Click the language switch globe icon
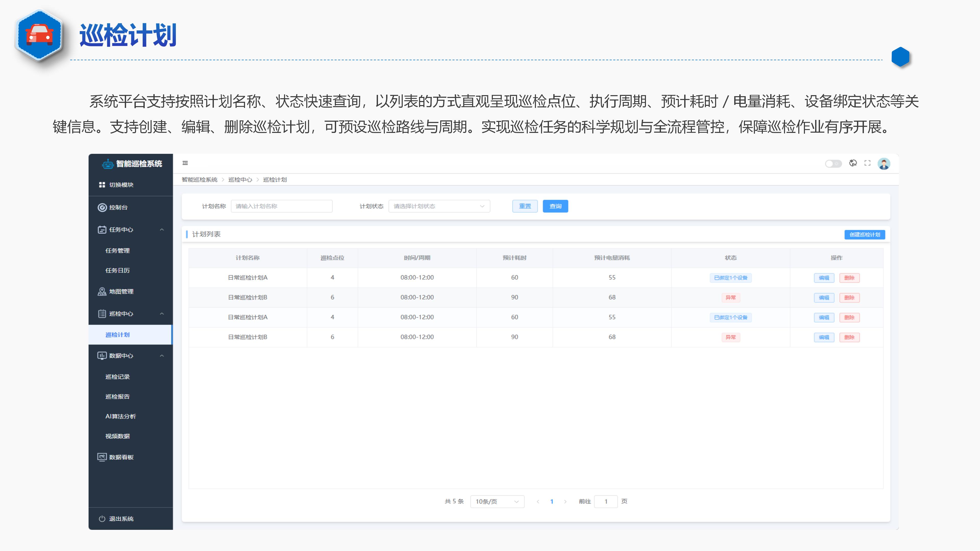980x551 pixels. pos(853,163)
